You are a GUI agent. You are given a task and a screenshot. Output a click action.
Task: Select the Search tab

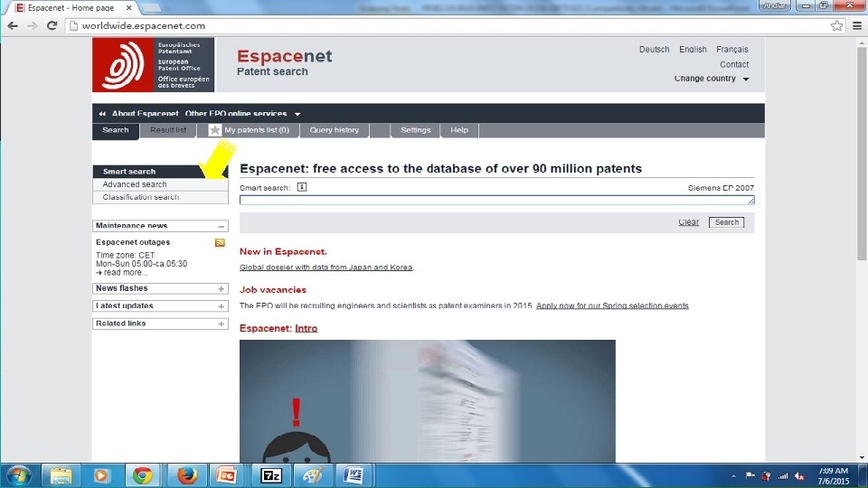(115, 130)
